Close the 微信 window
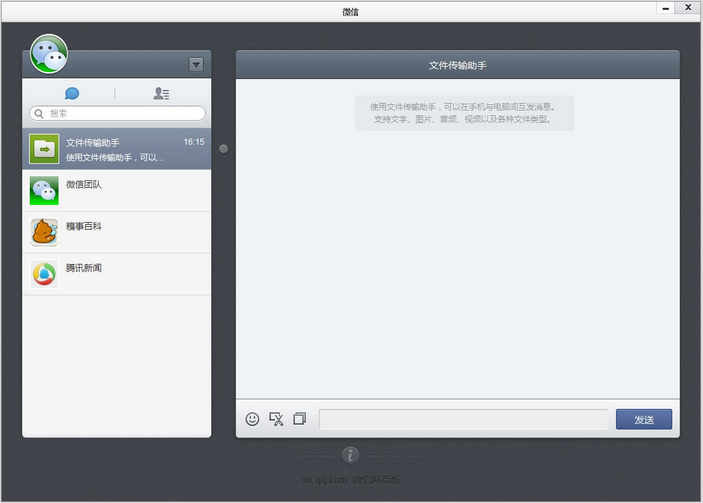Viewport: 703px width, 503px height. tap(688, 8)
